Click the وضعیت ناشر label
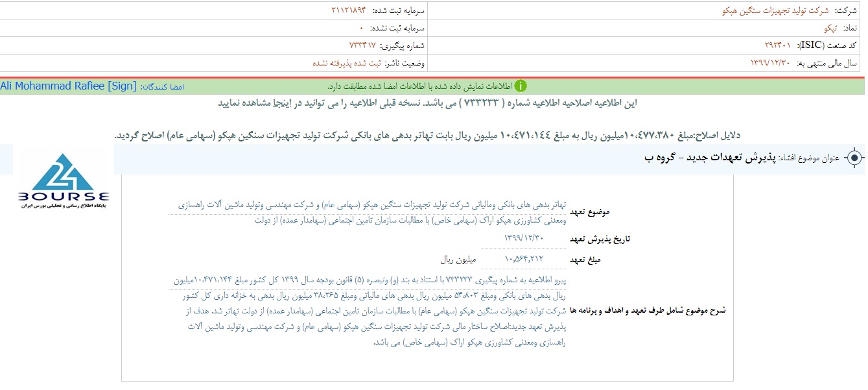 (x=405, y=63)
